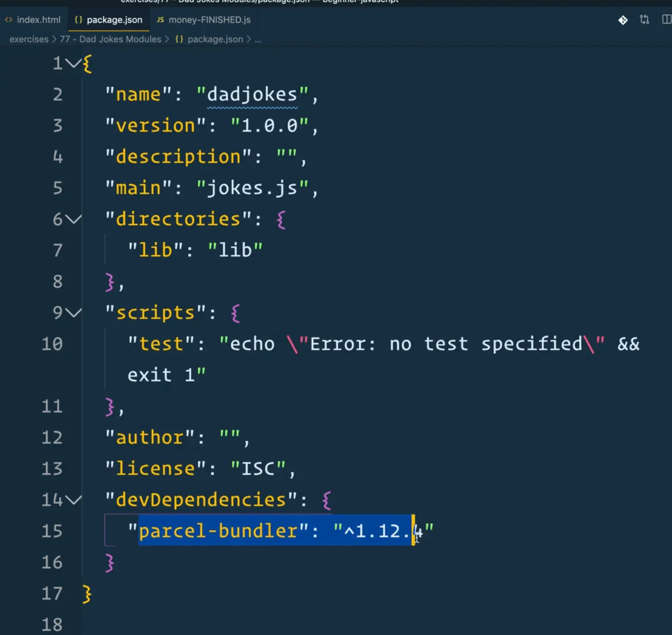The image size is (672, 635).
Task: Click the JSON braces icon in the breadcrumb
Action: (x=179, y=39)
